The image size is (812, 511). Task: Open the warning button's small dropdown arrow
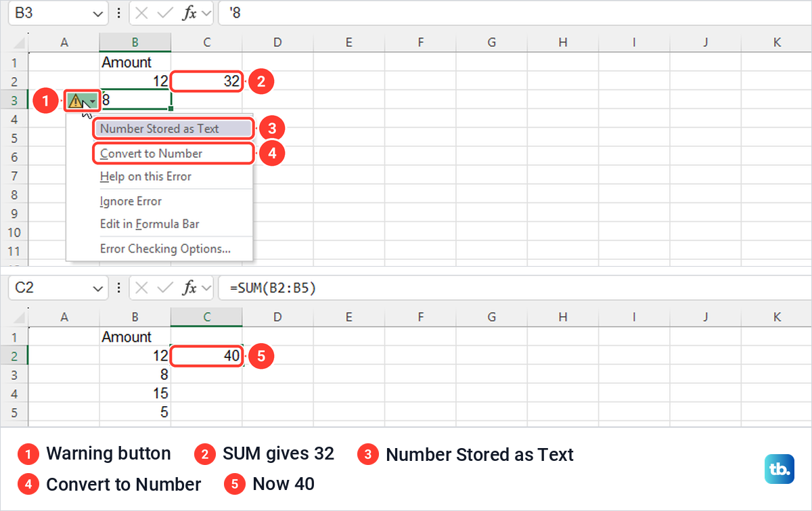92,102
